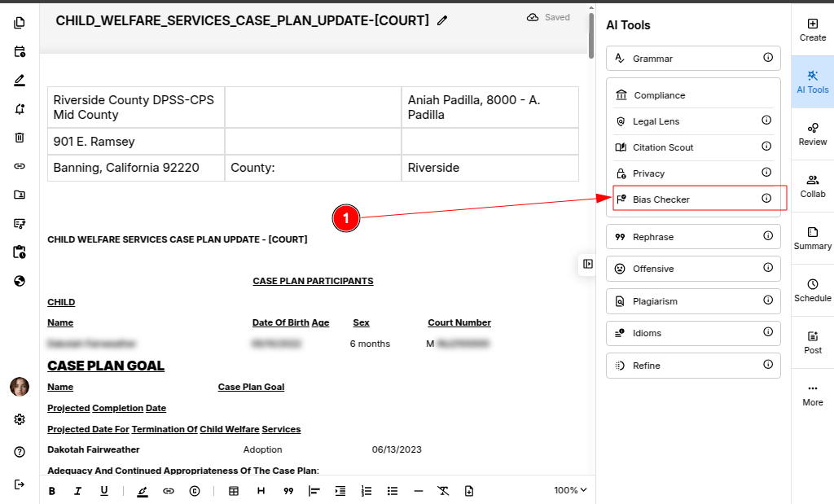Click the globe icon in left sidebar

tap(20, 281)
